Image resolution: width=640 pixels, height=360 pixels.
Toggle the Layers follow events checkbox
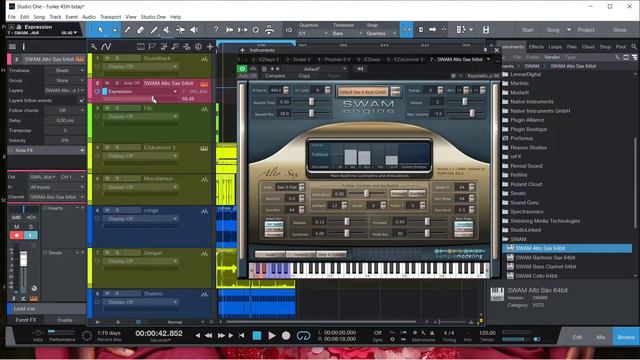point(82,100)
